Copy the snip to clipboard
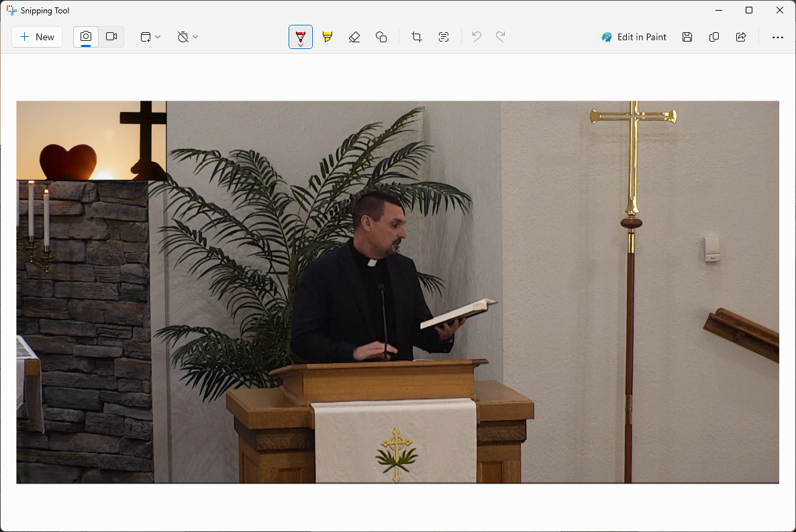The width and height of the screenshot is (796, 532). (x=714, y=37)
